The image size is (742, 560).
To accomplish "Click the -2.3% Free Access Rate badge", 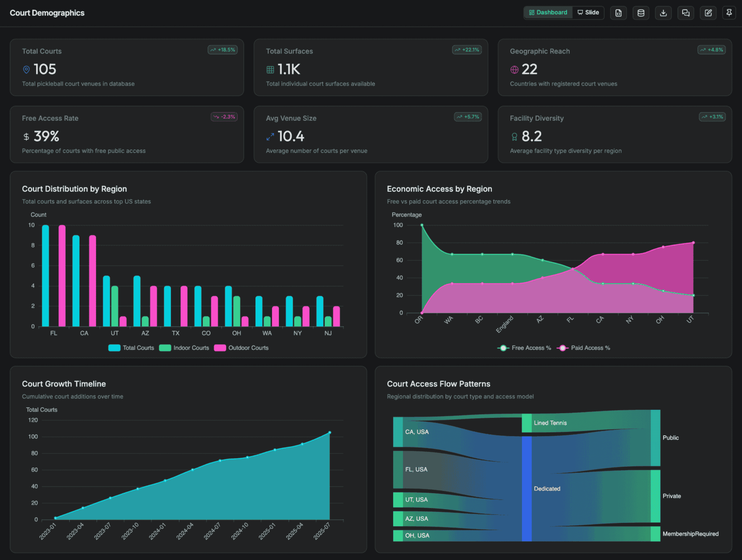I will pyautogui.click(x=224, y=117).
